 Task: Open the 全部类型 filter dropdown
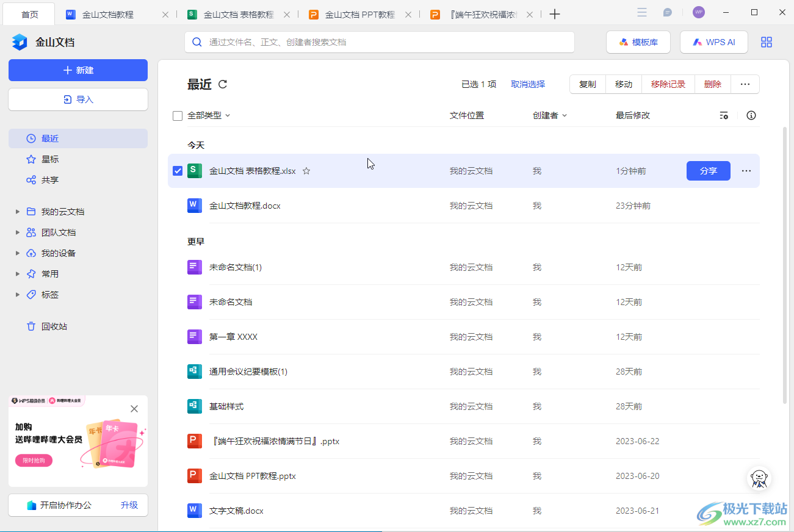tap(209, 115)
